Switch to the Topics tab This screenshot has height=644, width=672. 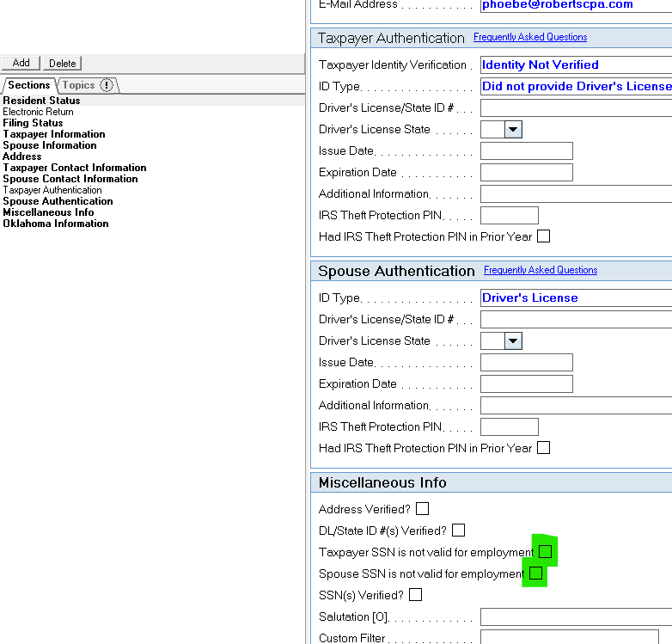pyautogui.click(x=88, y=85)
